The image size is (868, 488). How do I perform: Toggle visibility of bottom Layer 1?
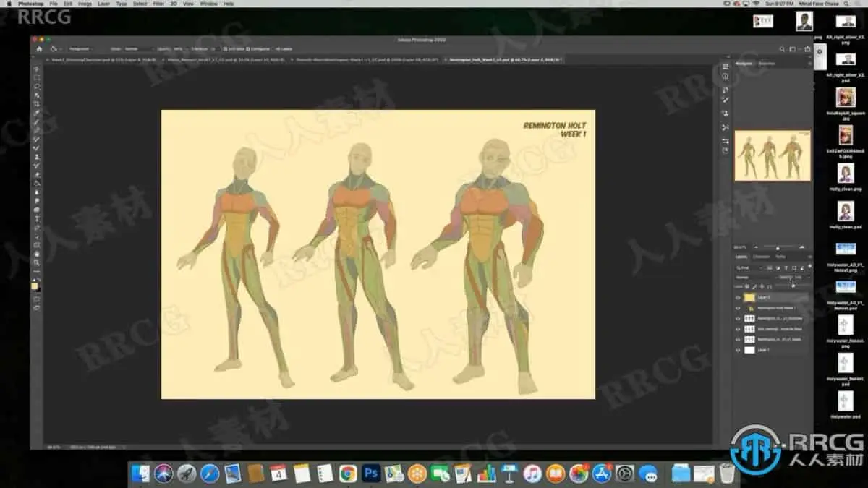738,349
